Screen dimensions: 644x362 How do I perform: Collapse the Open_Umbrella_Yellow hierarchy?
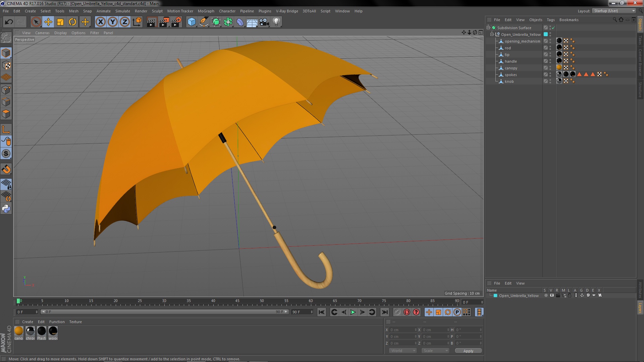(x=492, y=35)
